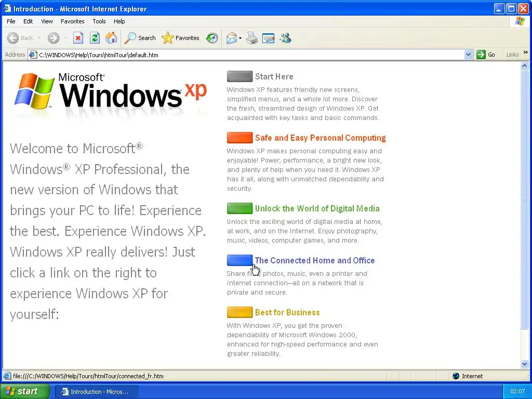The image size is (532, 399).
Task: Open the History icon in the toolbar
Action: point(212,38)
